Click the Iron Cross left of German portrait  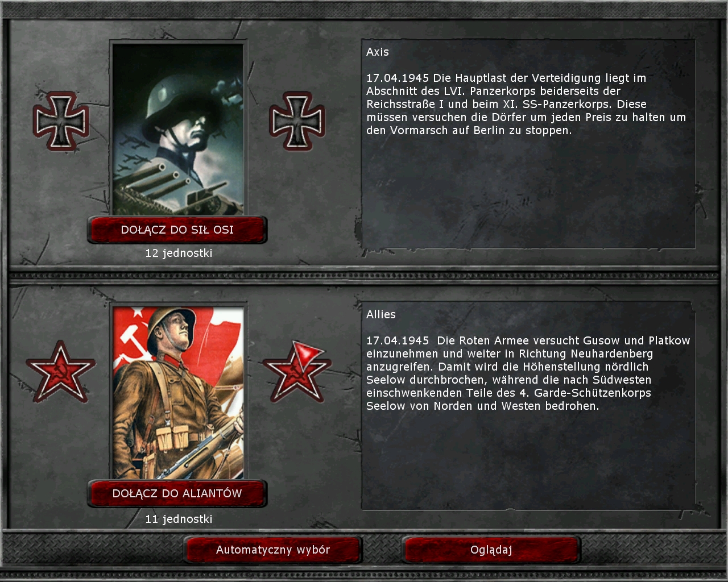point(61,121)
